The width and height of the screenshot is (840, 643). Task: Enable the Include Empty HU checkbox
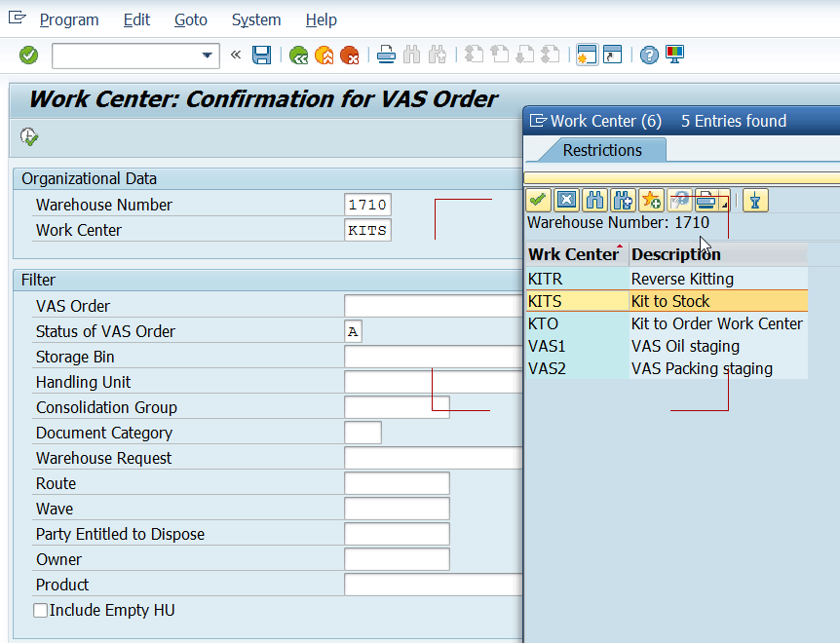(41, 610)
